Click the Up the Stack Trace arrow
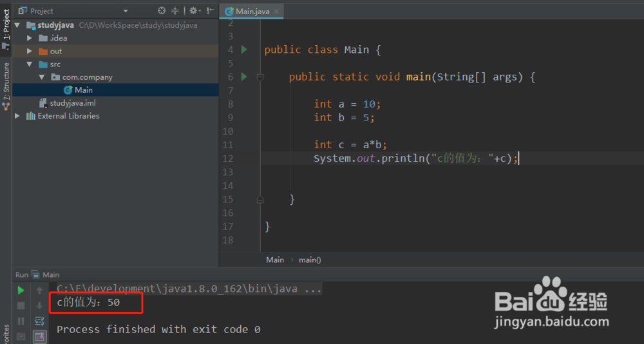Screen dimensions: 644x344 (39, 291)
